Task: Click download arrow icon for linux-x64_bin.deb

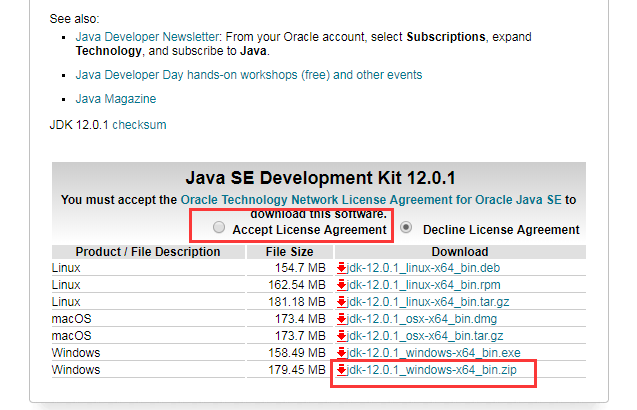Action: pos(341,268)
